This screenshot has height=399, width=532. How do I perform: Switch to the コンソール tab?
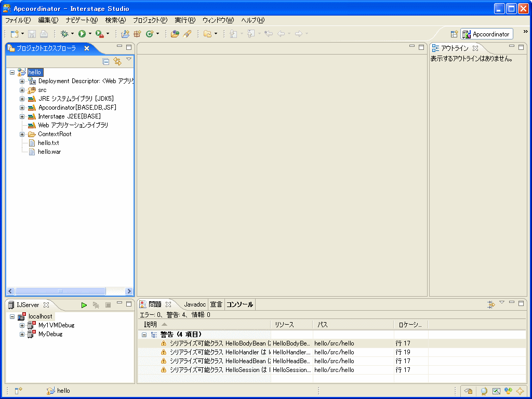pyautogui.click(x=240, y=304)
